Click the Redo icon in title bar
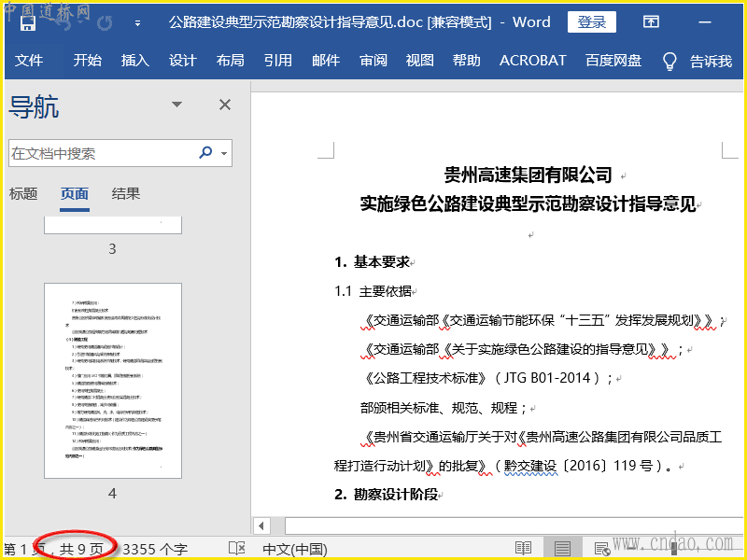 (x=106, y=22)
